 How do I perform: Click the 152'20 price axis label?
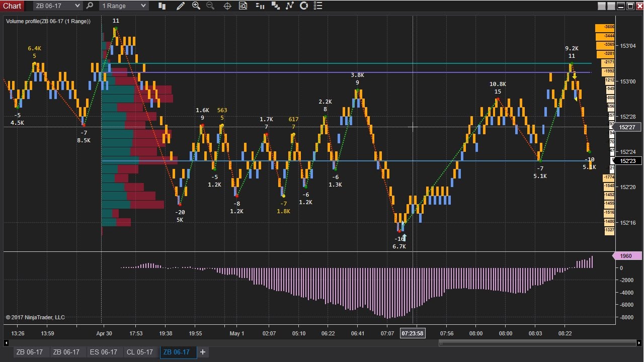[x=627, y=187]
